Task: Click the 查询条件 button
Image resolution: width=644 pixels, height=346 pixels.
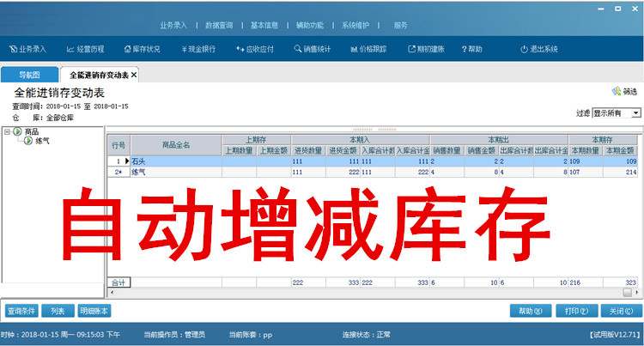Action: pyautogui.click(x=22, y=311)
